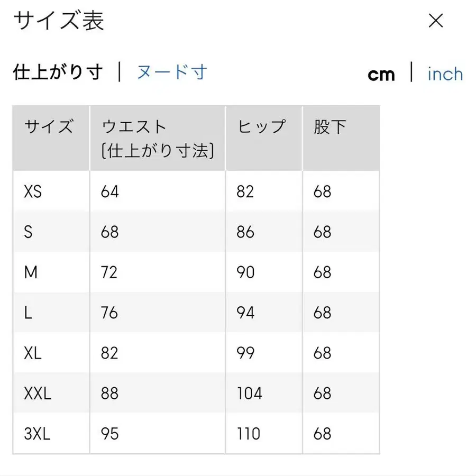Close the サイズ表 size chart dialog
Screen dimensions: 476x476
click(435, 21)
